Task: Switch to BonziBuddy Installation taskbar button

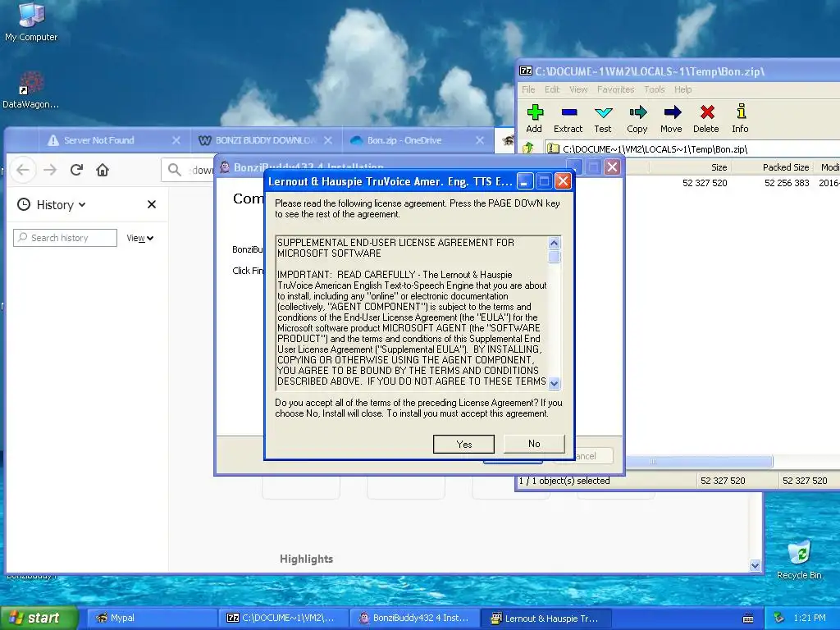Action: point(414,618)
